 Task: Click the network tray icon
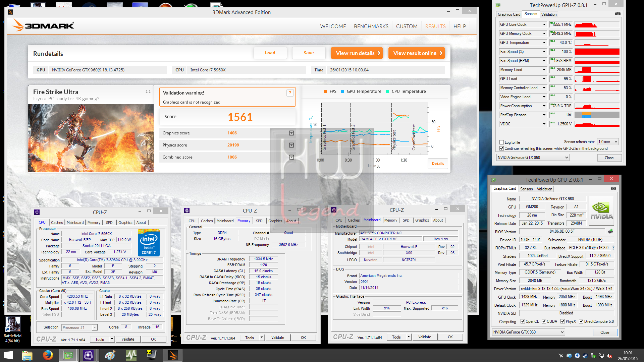click(601, 356)
